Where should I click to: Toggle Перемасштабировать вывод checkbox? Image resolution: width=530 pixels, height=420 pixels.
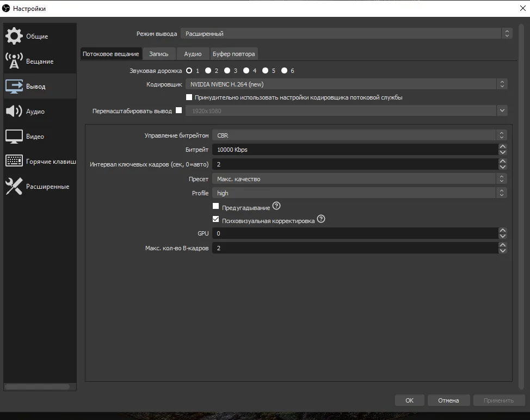point(179,110)
